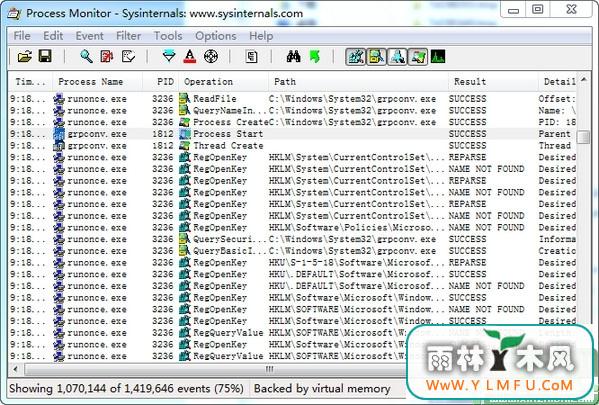Select the QuerySecuri... operation row
This screenshot has width=599, height=405.
point(292,239)
